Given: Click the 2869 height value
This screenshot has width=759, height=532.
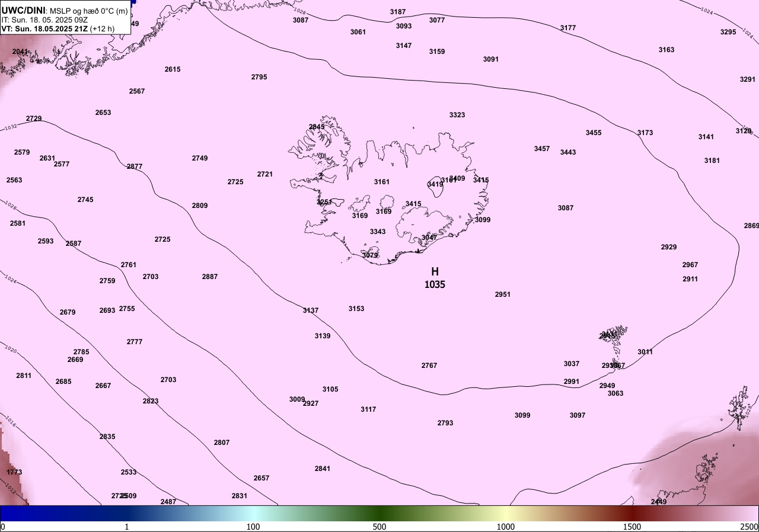Looking at the screenshot, I should [751, 226].
